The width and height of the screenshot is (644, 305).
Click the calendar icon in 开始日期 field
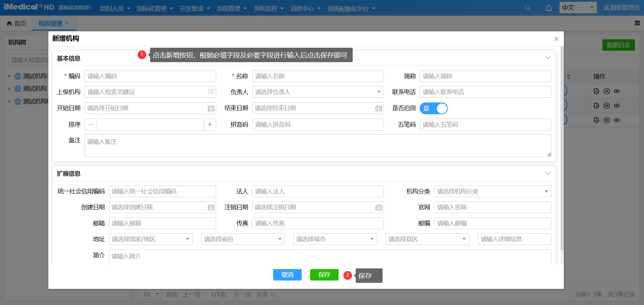click(x=211, y=108)
